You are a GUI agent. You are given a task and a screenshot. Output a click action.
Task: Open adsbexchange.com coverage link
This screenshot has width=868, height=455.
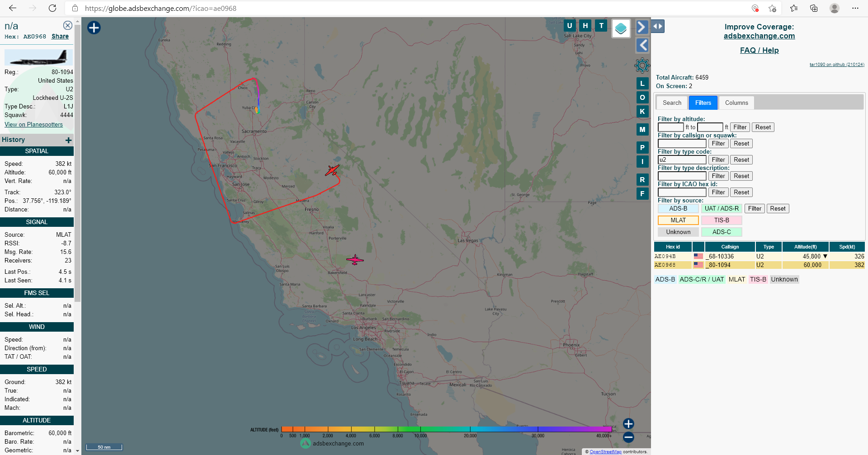pos(759,36)
